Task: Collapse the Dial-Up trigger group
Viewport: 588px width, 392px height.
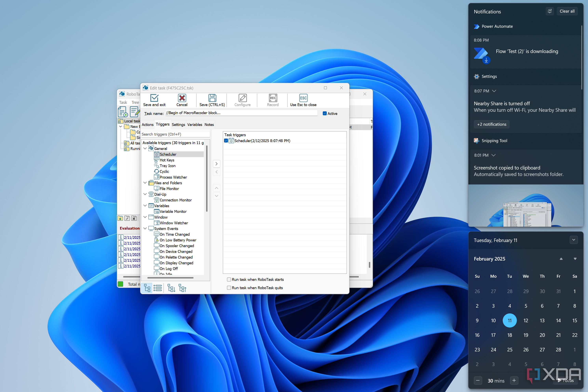Action: pyautogui.click(x=145, y=194)
